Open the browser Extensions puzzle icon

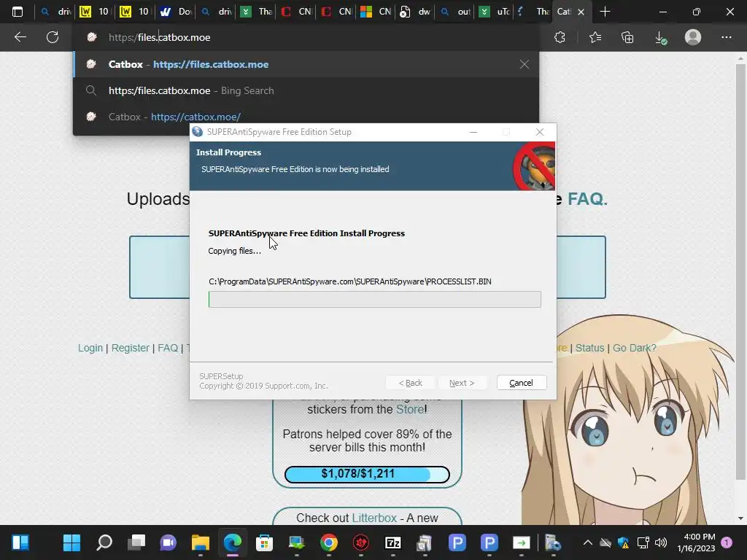click(560, 37)
